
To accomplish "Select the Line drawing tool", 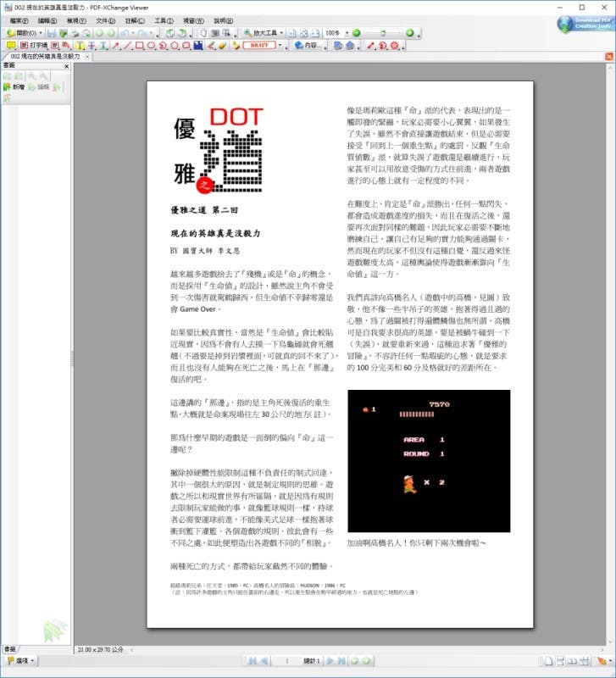I will [128, 45].
